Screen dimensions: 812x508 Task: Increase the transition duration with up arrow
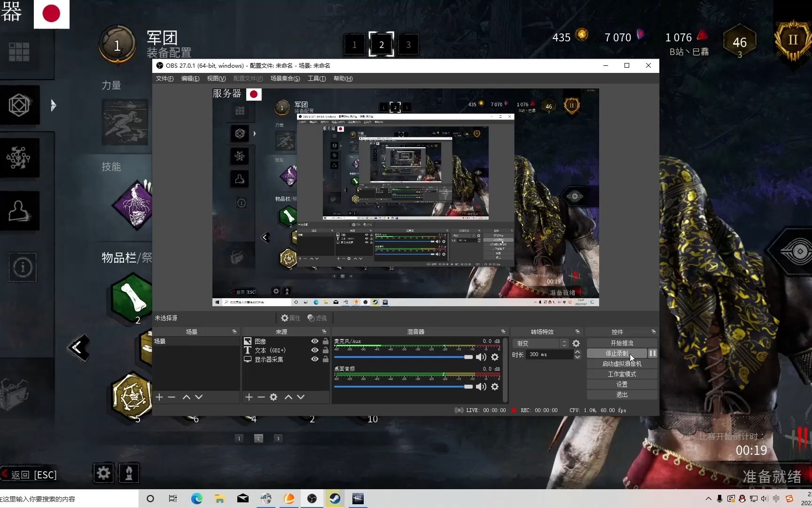coord(578,352)
